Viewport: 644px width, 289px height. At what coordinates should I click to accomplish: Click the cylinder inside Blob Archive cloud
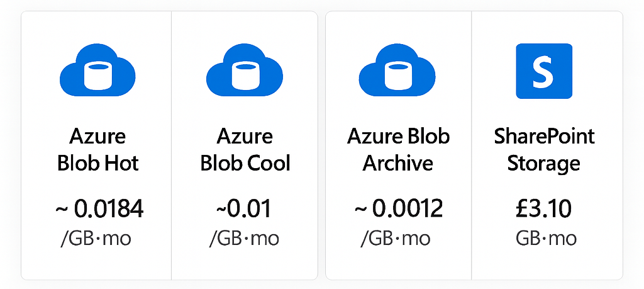pos(397,74)
